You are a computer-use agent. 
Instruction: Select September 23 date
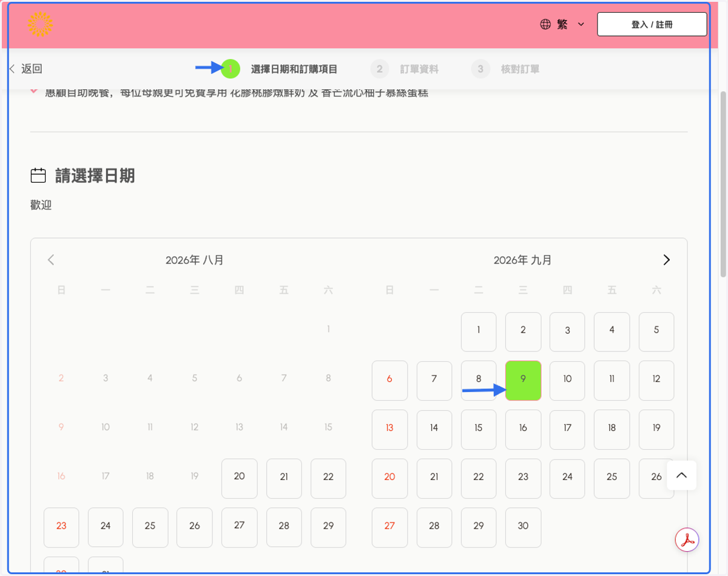(523, 478)
